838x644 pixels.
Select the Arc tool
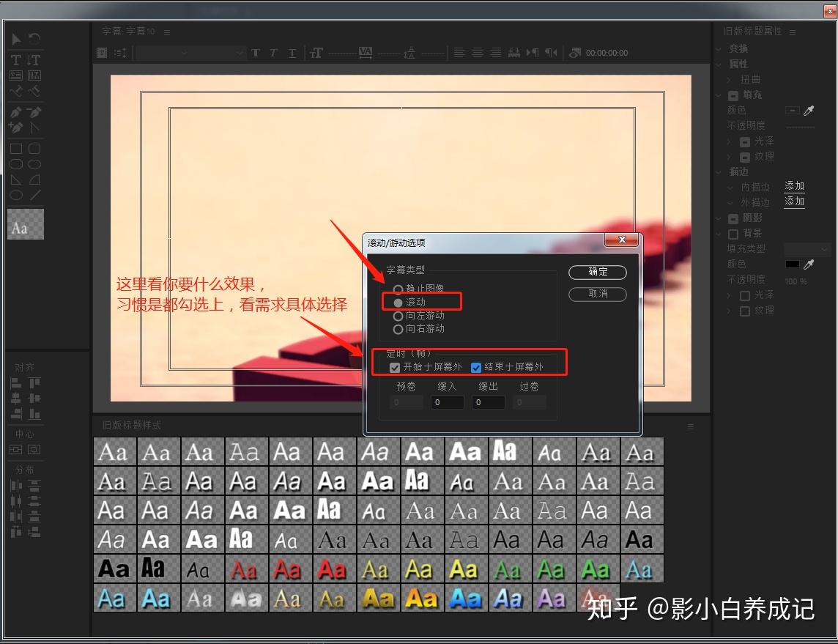[34, 179]
